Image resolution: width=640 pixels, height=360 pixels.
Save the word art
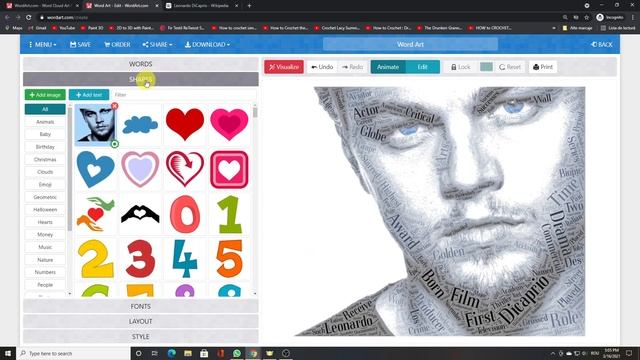coord(80,44)
